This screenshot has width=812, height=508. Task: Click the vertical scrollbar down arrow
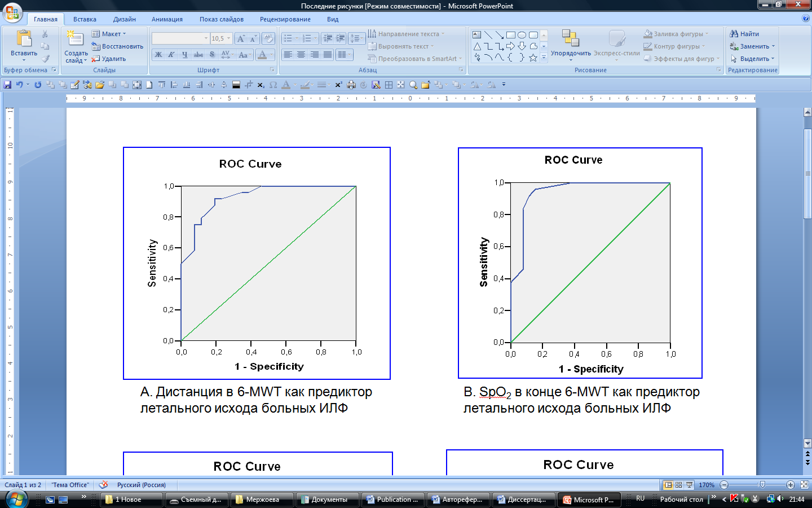click(x=807, y=444)
